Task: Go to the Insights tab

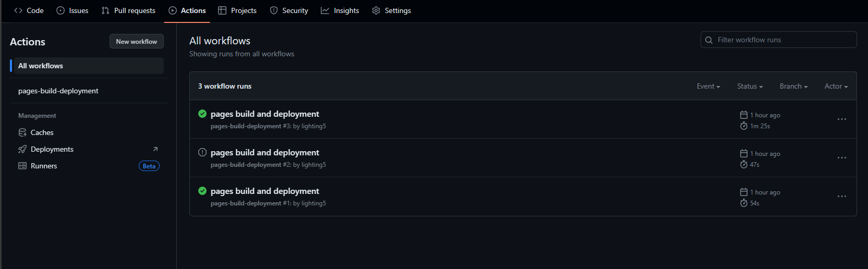Action: [340, 10]
